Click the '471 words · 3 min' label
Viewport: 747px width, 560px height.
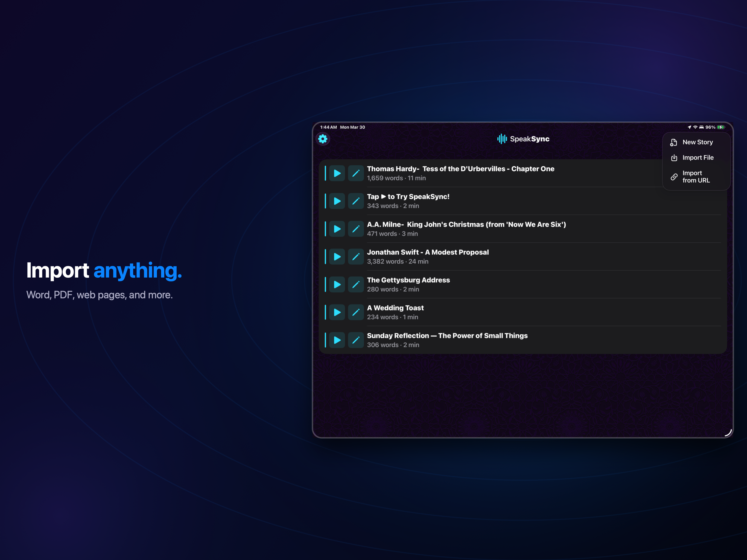(x=392, y=234)
